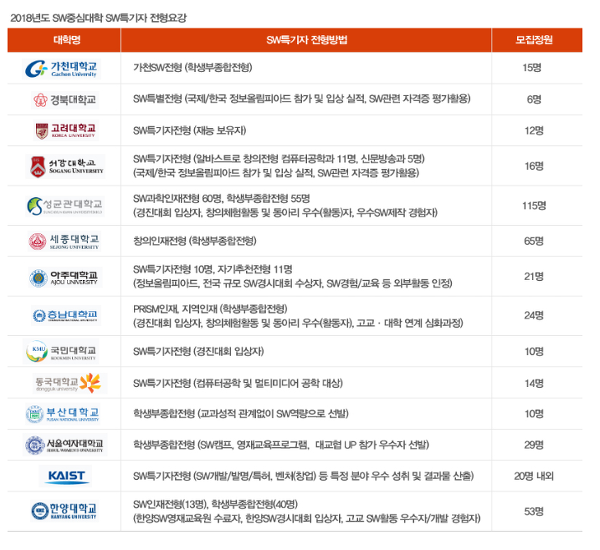600x550 pixels.
Task: Select the text 가천SW전형 (학생부종합전형)
Action: point(192,68)
